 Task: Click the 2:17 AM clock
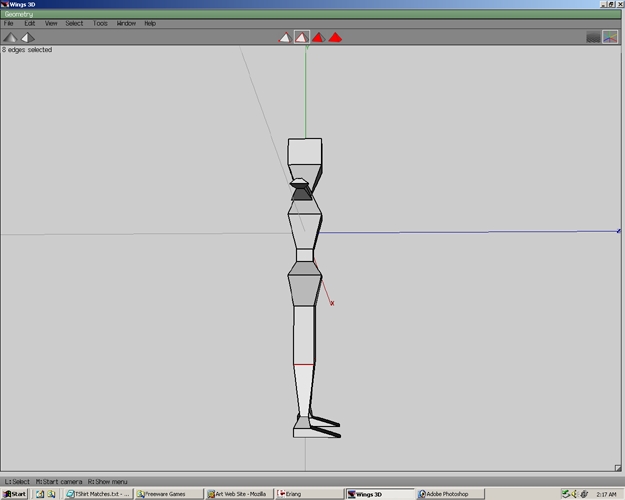606,494
